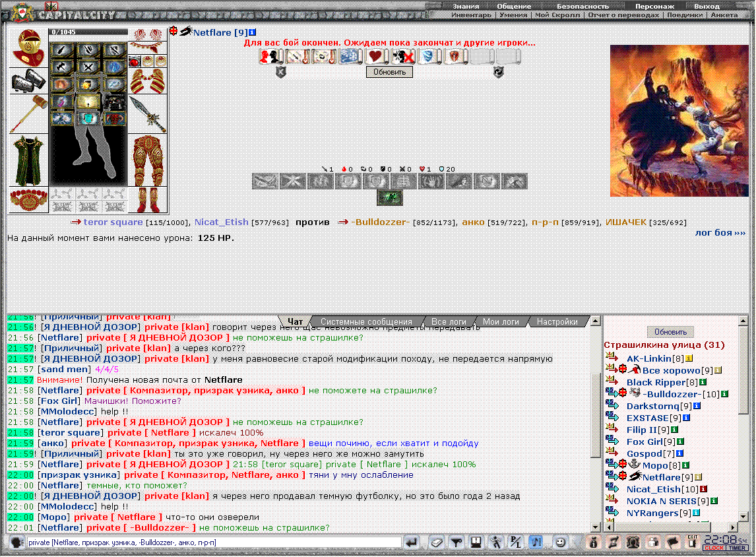Click the red gem ring slot
Screen dimensions: 756x557
(x=135, y=61)
